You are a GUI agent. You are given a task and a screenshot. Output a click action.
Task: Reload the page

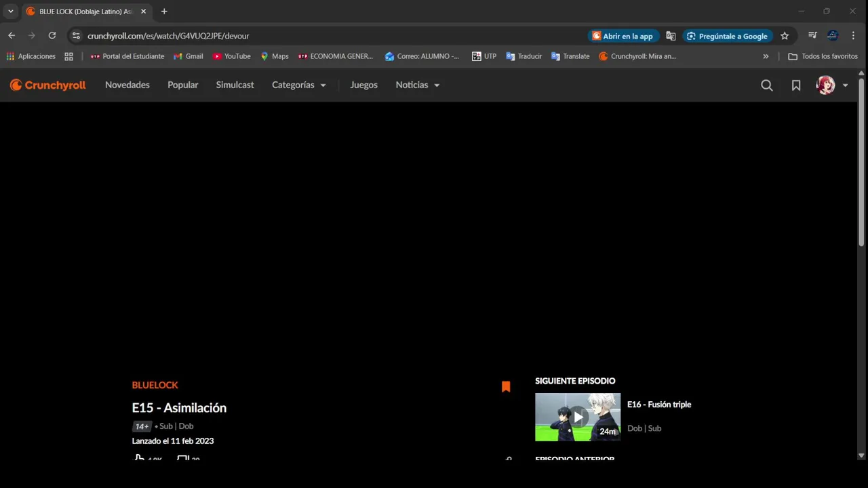52,36
